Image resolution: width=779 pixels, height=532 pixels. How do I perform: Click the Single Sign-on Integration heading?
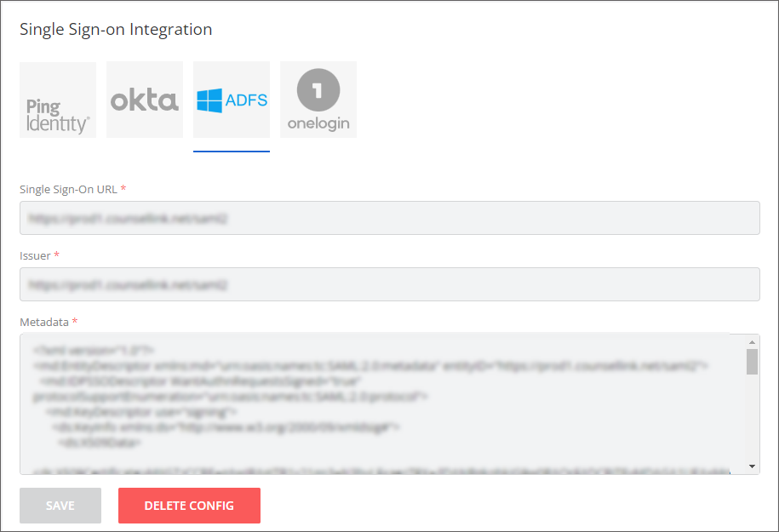coord(116,29)
